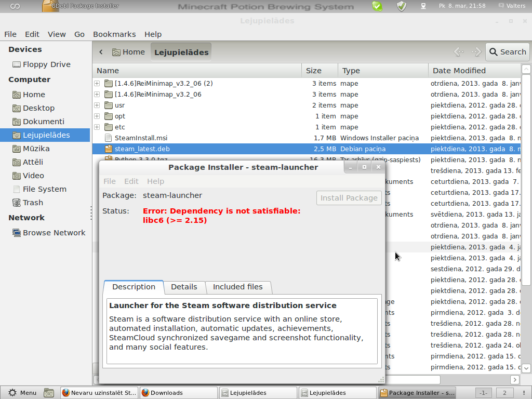Viewport: 532px width, 399px height.
Task: Click the history forward arrow near Search
Action: [476, 52]
